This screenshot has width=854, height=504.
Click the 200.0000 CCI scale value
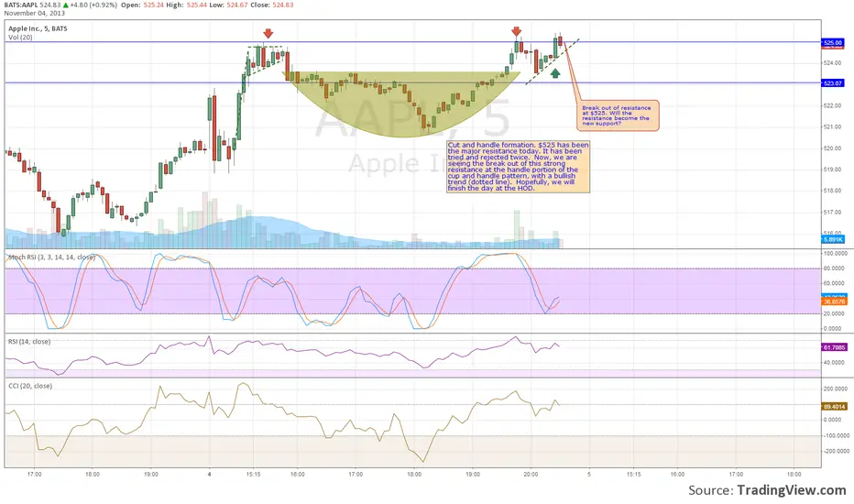click(x=836, y=389)
